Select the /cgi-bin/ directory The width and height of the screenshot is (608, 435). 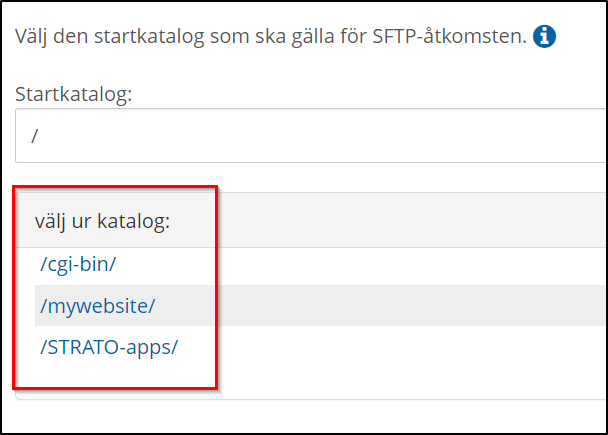[79, 265]
